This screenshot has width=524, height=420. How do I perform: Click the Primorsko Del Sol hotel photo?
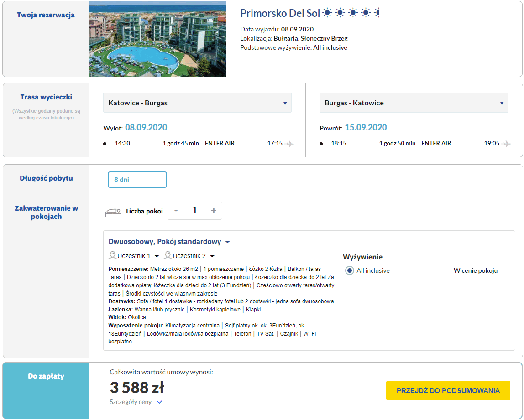point(158,39)
